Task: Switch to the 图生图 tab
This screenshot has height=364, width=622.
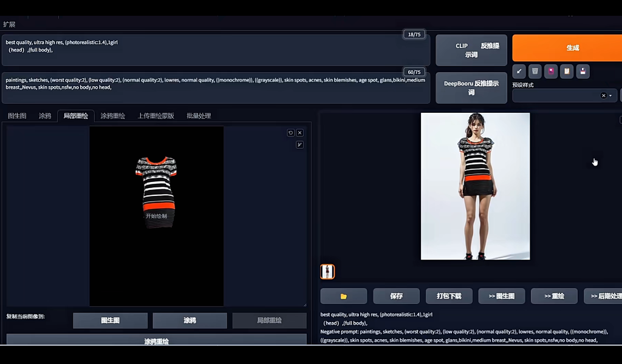Action: [x=17, y=116]
